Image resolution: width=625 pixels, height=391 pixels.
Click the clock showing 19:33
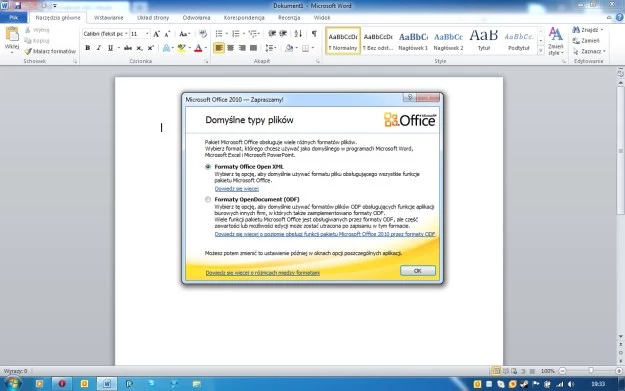598,384
